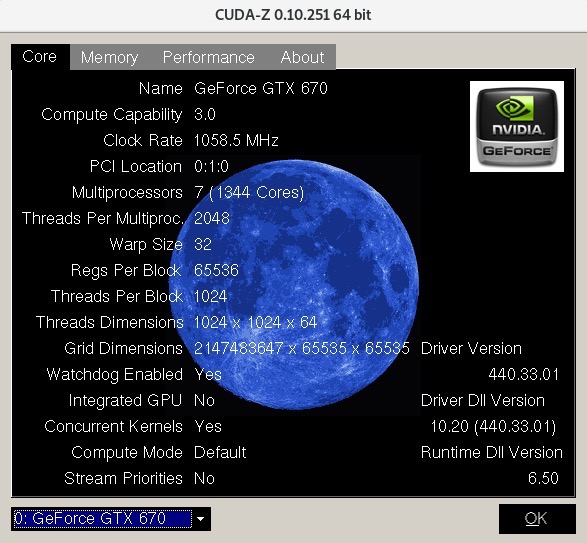
Task: Click the Grid Dimensions value
Action: coord(302,348)
